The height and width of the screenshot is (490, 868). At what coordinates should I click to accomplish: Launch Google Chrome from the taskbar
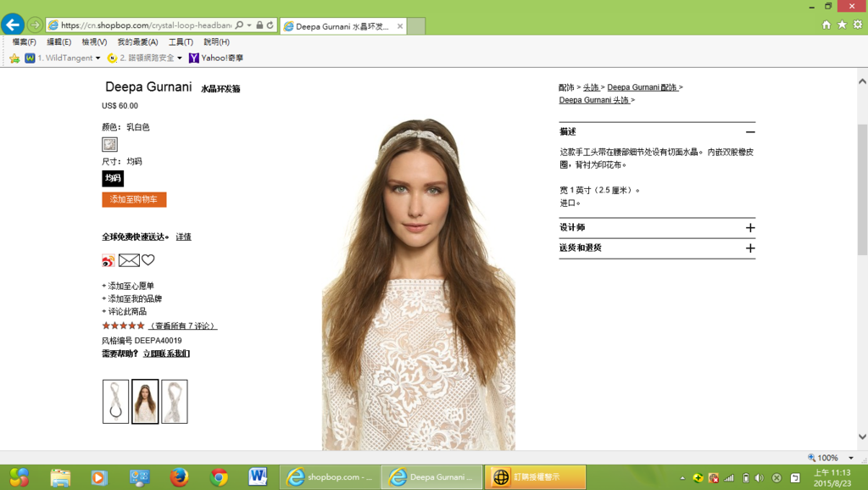(x=219, y=476)
